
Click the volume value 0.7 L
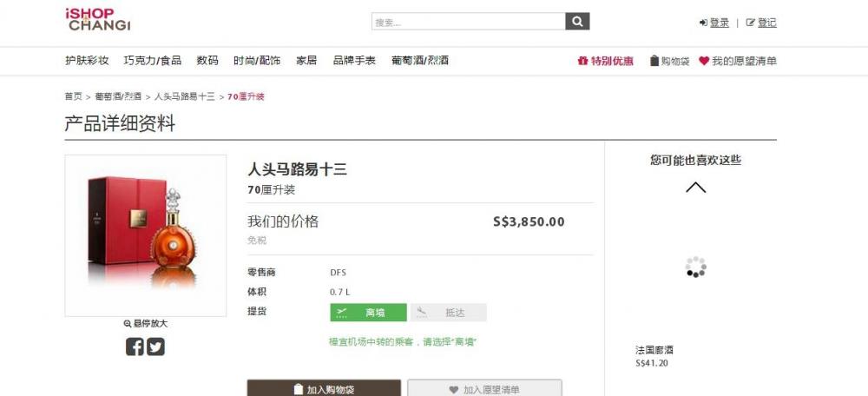tap(340, 292)
